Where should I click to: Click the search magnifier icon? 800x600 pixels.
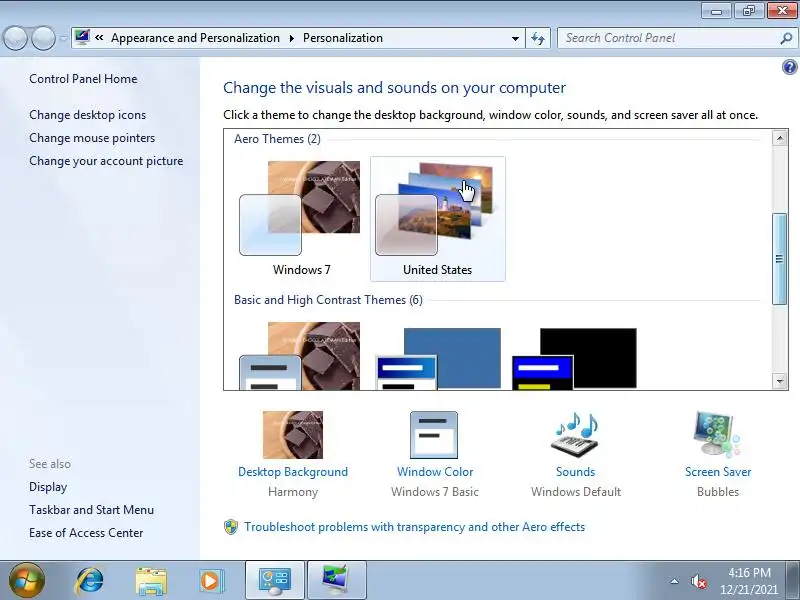786,38
